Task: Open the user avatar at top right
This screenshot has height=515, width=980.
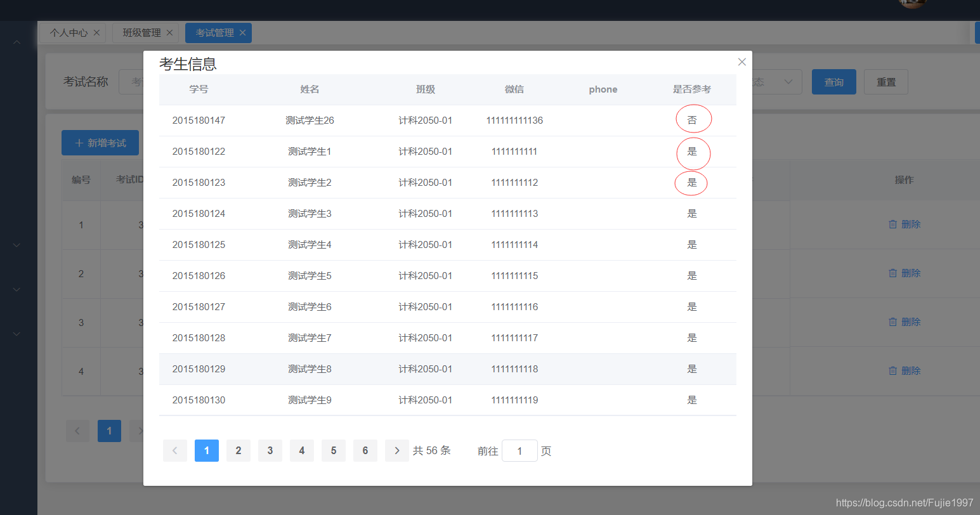Action: 912,3
